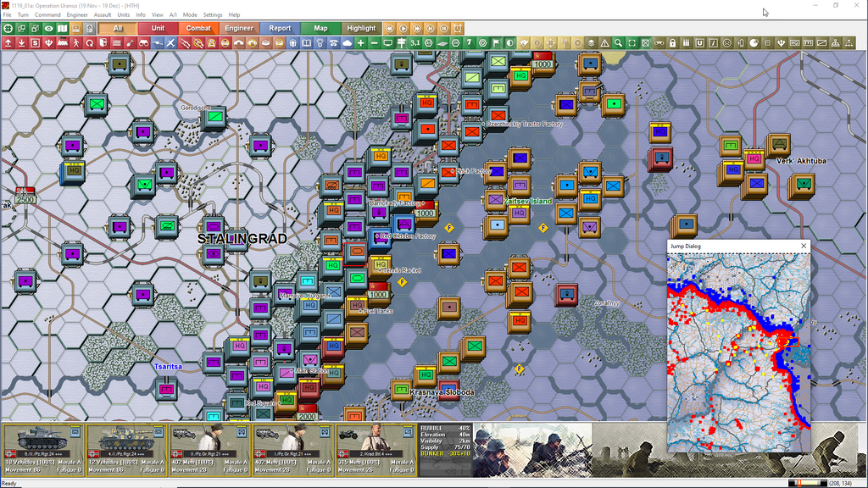Select the Highlight toolbar tab
868x488 pixels.
click(x=361, y=28)
